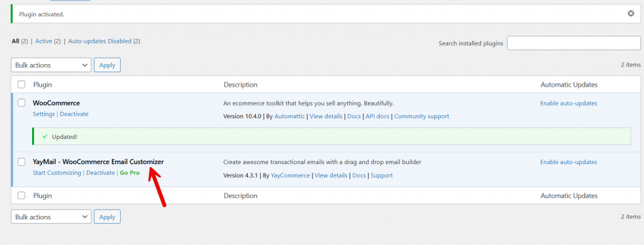The image size is (644, 245).
Task: Sort by the header Plugin column
Action: pos(42,85)
